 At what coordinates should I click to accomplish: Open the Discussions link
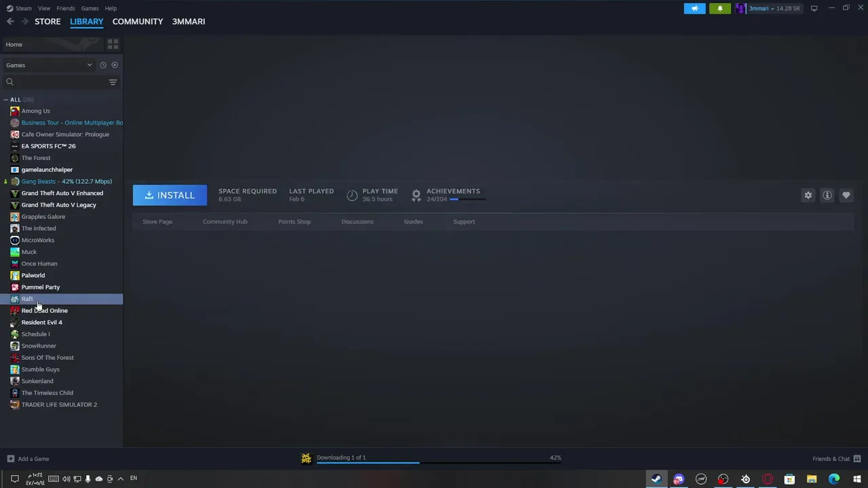[357, 222]
